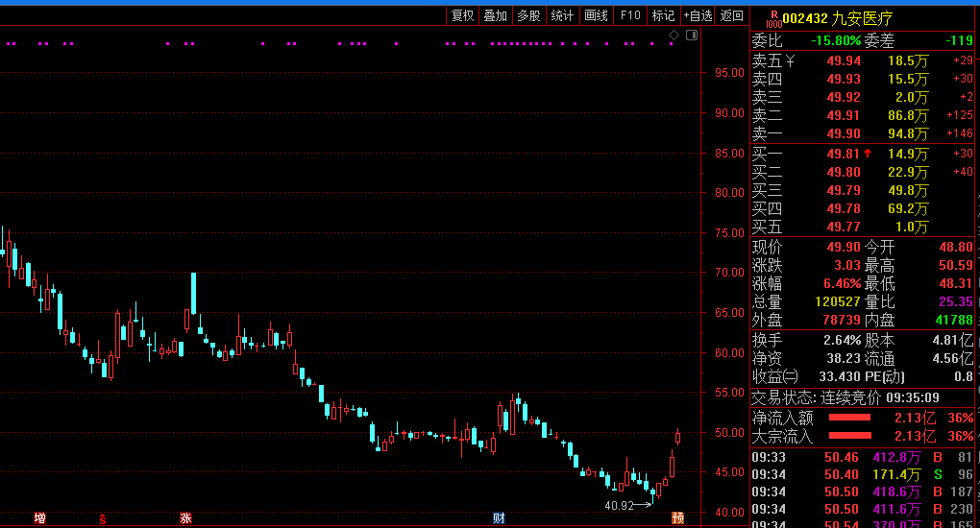Click the 复权 toolbar button

[462, 15]
